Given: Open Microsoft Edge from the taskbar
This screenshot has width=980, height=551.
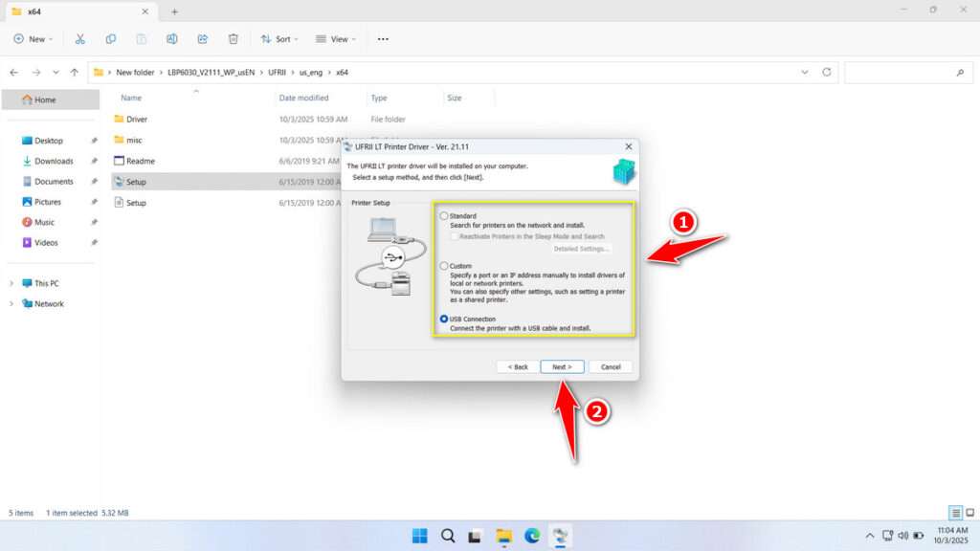Looking at the screenshot, I should (x=532, y=535).
